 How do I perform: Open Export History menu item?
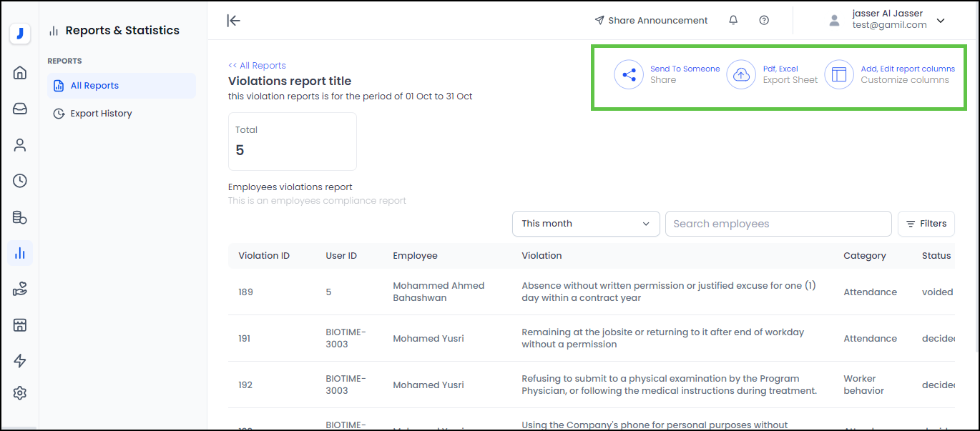[x=101, y=114]
